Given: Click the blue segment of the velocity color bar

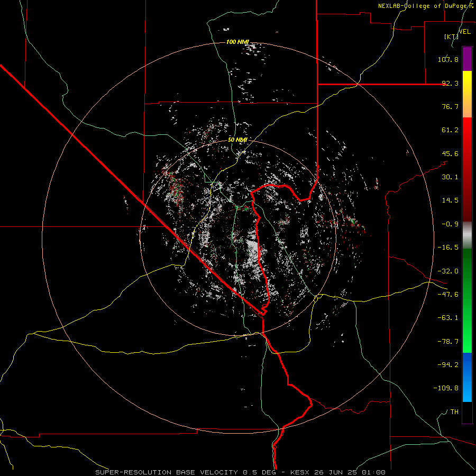Looking at the screenshot, I should click(x=467, y=377).
